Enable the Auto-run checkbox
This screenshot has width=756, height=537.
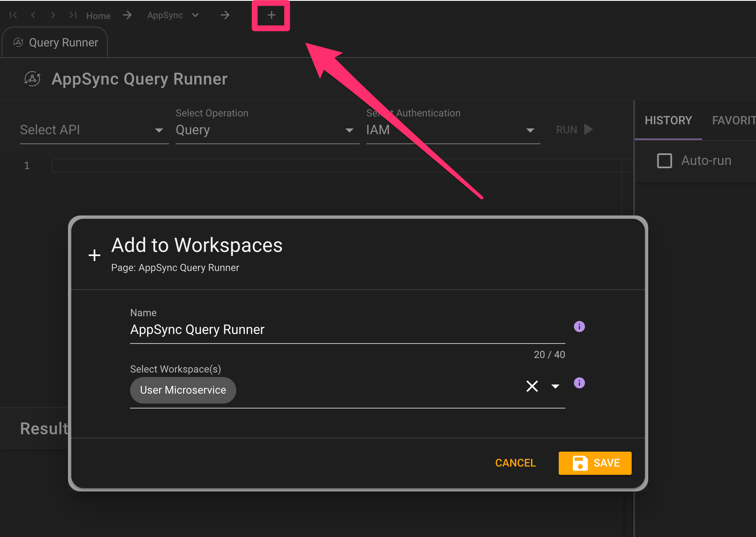pyautogui.click(x=664, y=161)
